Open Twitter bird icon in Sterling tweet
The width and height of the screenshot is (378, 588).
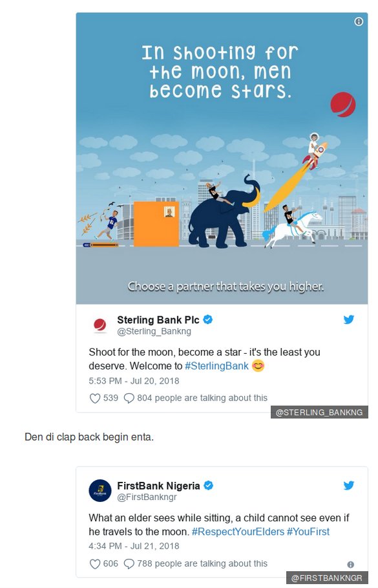coord(349,319)
